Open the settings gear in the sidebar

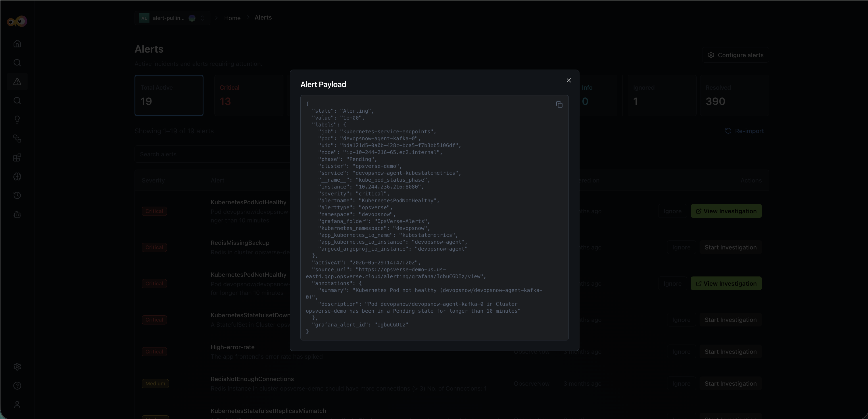17,367
